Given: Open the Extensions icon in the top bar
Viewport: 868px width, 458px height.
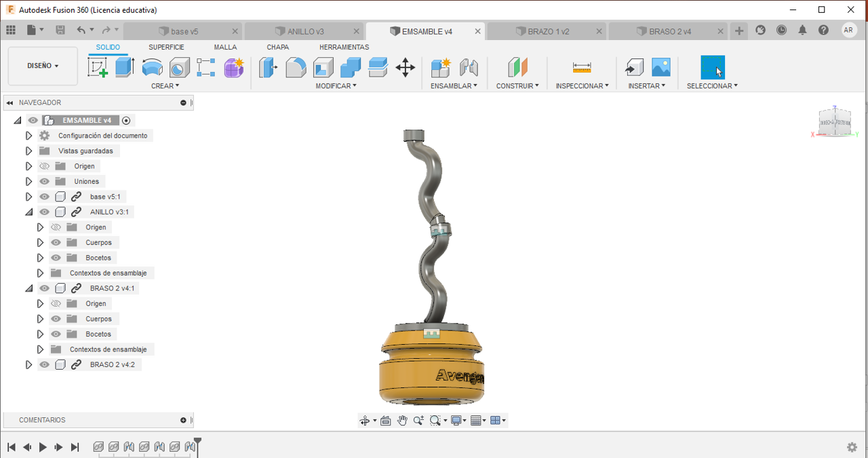Looking at the screenshot, I should (760, 30).
